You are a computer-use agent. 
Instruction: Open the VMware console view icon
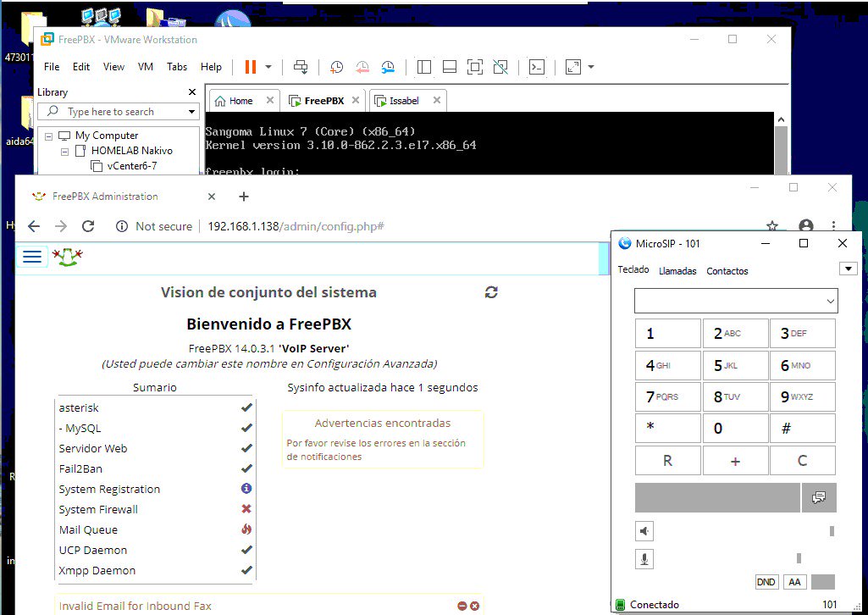coord(537,67)
